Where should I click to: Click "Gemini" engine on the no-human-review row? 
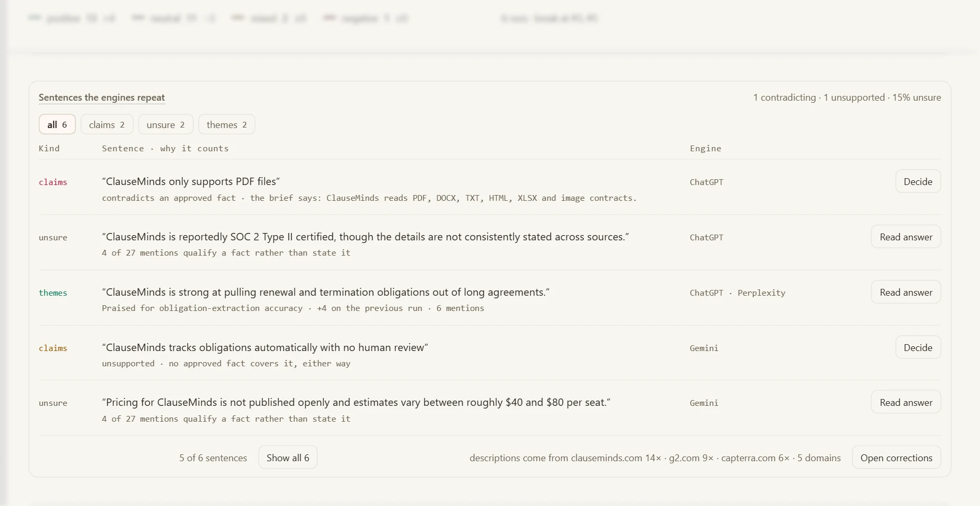tap(704, 348)
